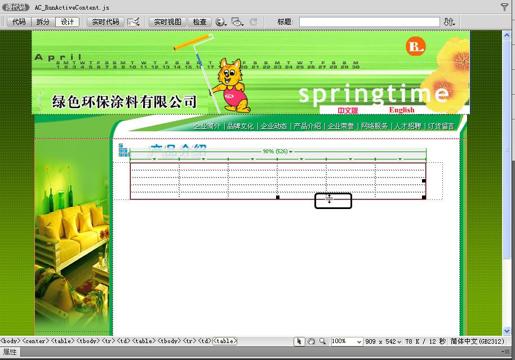This screenshot has height=360, width=515.
Task: Select the final <table> tag selector
Action: (225, 341)
